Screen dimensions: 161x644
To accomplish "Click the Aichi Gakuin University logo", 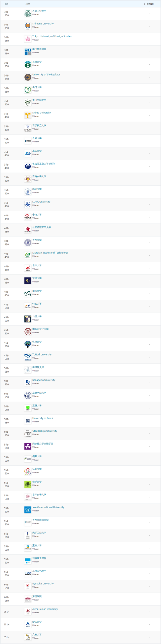I will pyautogui.click(x=28, y=612).
